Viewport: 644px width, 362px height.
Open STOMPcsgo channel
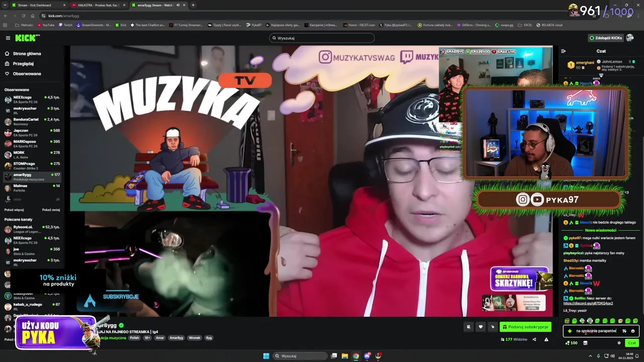(32, 166)
